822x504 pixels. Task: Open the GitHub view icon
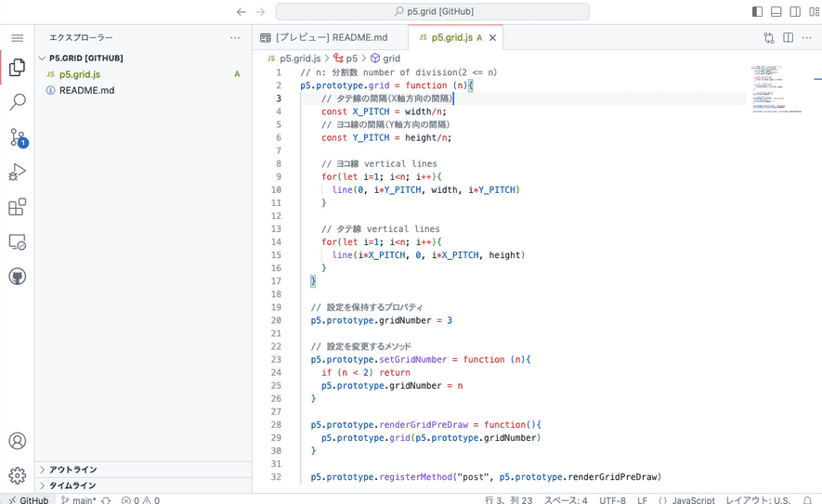tap(17, 277)
